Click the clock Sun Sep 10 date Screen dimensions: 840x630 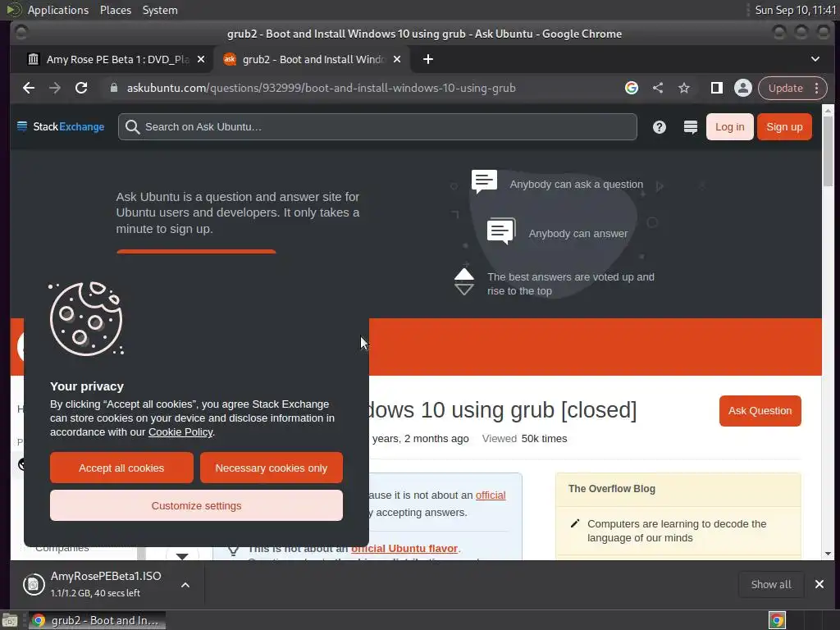point(795,10)
